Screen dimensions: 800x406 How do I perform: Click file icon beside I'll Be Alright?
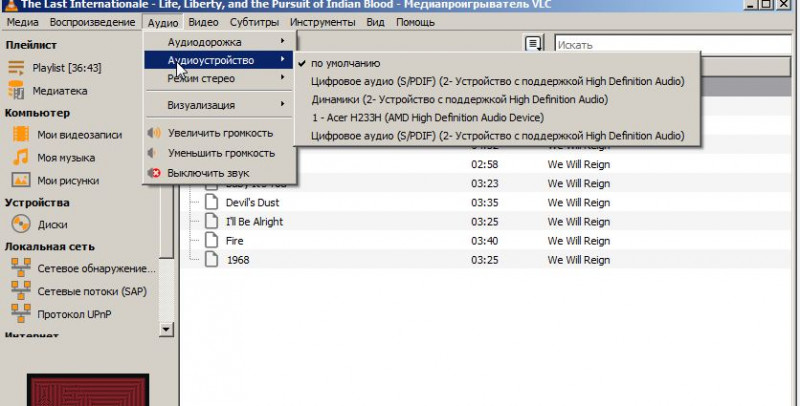(211, 221)
